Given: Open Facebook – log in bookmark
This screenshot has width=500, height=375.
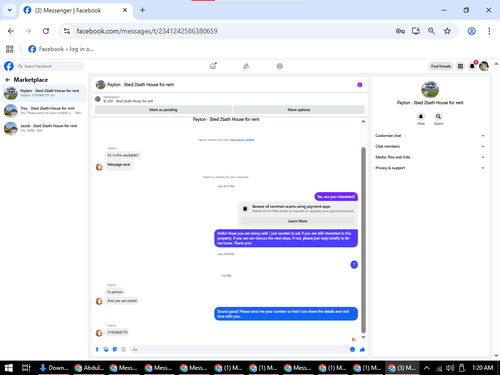Looking at the screenshot, I should click(61, 49).
